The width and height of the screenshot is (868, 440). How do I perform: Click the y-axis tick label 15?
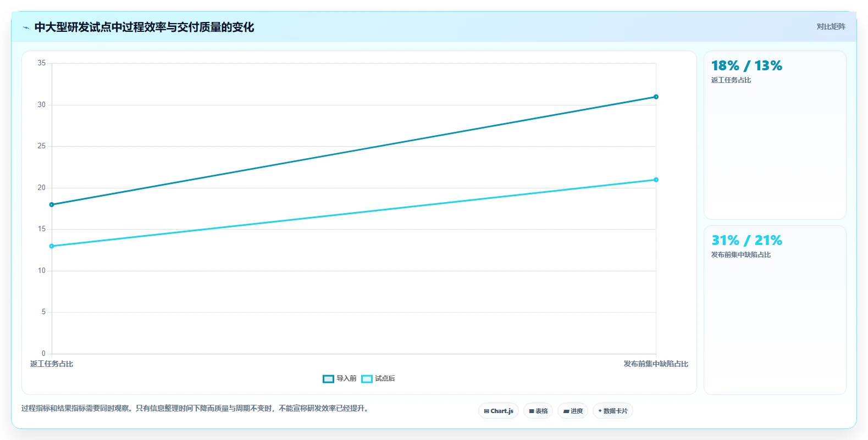point(42,229)
